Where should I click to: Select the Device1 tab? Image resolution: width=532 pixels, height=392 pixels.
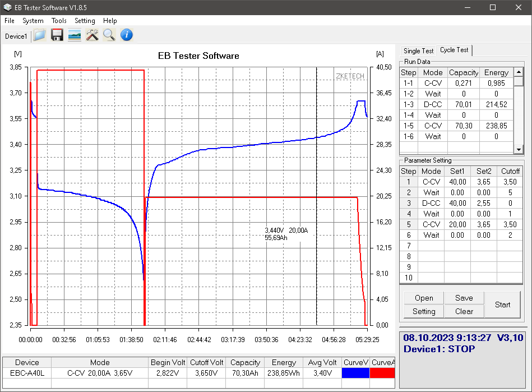click(x=16, y=36)
